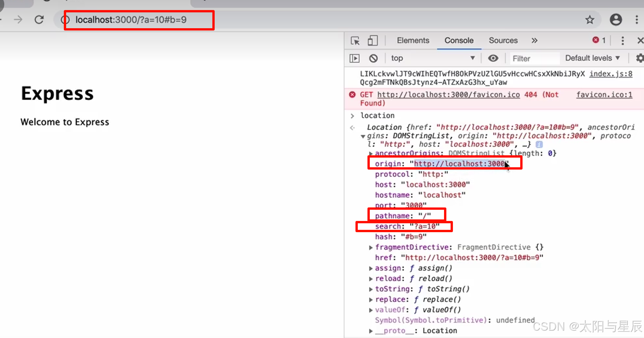Click the red error icon beside GET
Screen dimensions: 644x338
(352, 95)
